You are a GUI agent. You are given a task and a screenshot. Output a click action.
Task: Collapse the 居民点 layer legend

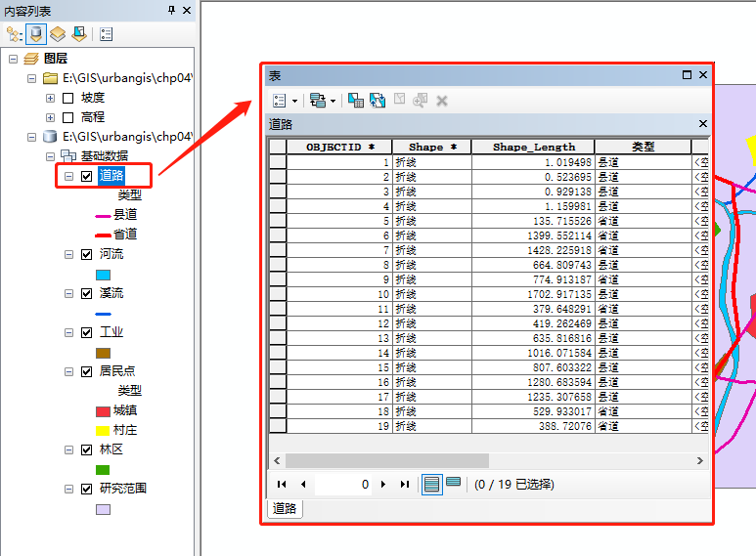tap(68, 372)
